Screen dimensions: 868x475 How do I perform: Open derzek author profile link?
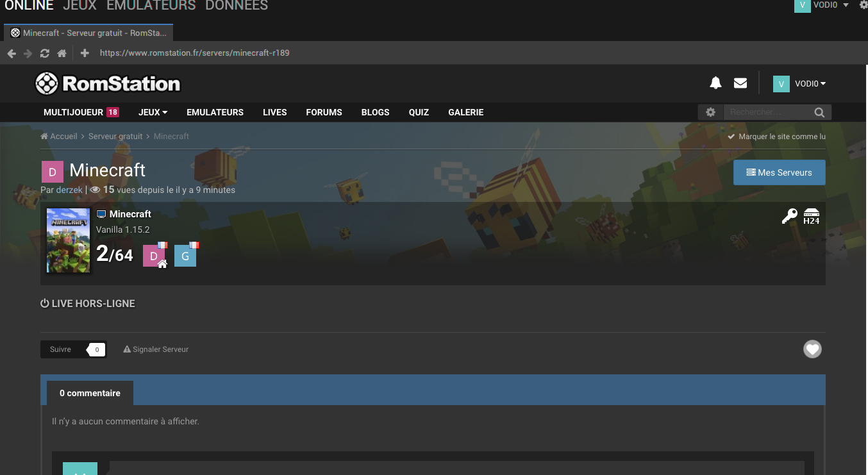[x=69, y=190]
